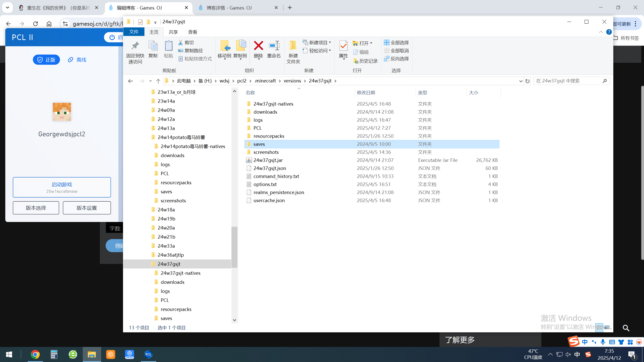Image resolution: width=644 pixels, height=362 pixels.
Task: Switch to 博客详情 Chrome tab
Action: [238, 8]
